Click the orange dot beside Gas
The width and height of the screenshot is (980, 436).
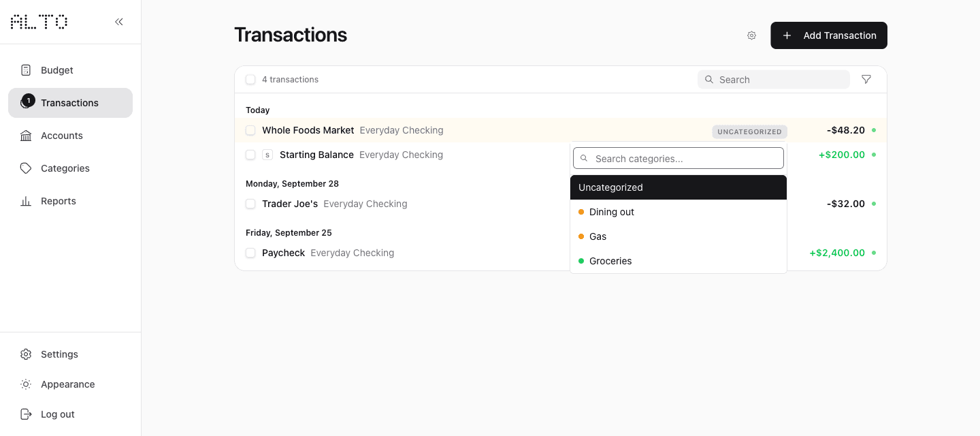[x=581, y=236]
